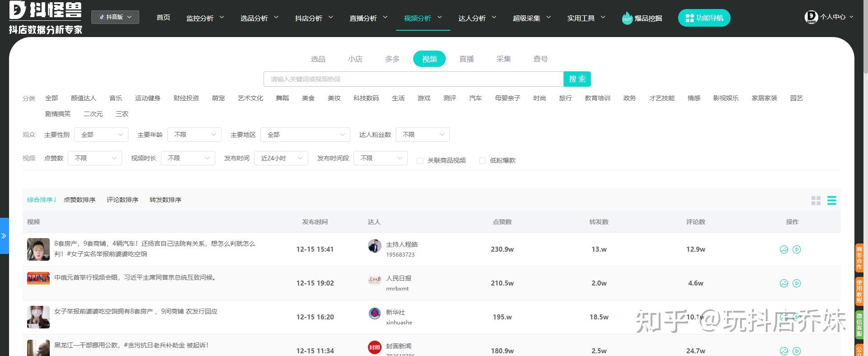The image size is (868, 356).
Task: Expand the left blue side panel arrow
Action: 4,236
